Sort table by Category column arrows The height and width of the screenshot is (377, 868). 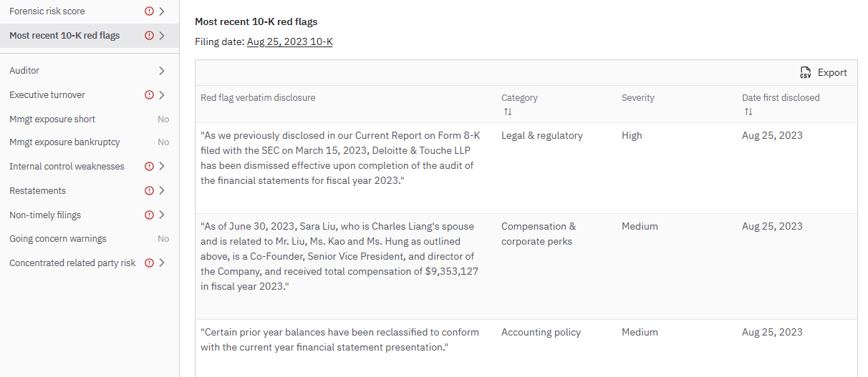(x=508, y=112)
